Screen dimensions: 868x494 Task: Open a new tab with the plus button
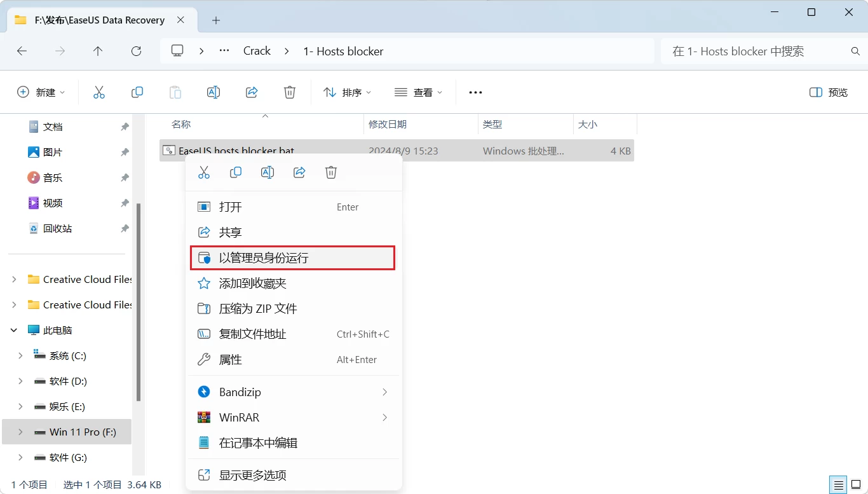216,20
